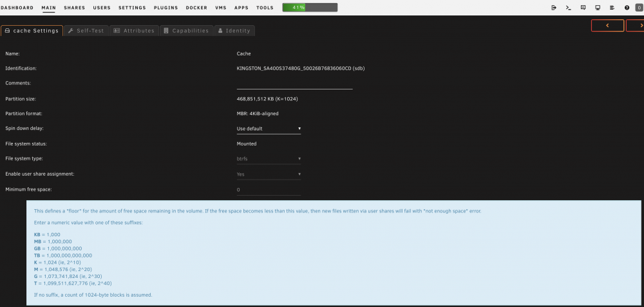Screen dimensions: 644x307
Task: Open the Docker menu
Action: point(196,8)
